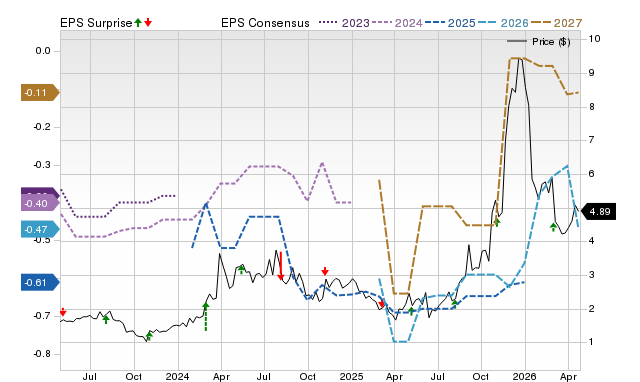Select the green EPS surprise arrow in May 2024

(241, 269)
